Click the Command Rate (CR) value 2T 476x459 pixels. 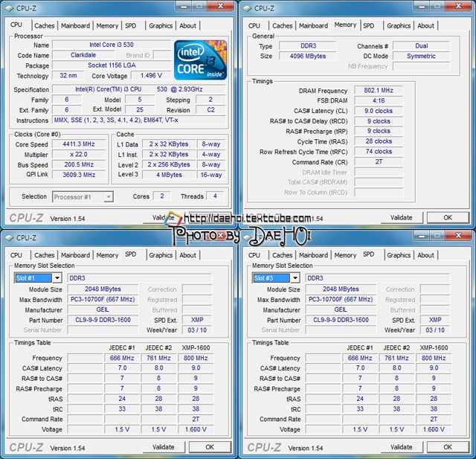point(379,162)
